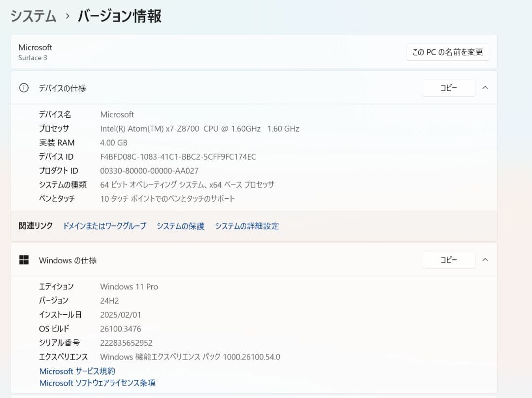The height and width of the screenshot is (398, 532).
Task: Click the Intel Atom processor value text
Action: tap(199, 129)
